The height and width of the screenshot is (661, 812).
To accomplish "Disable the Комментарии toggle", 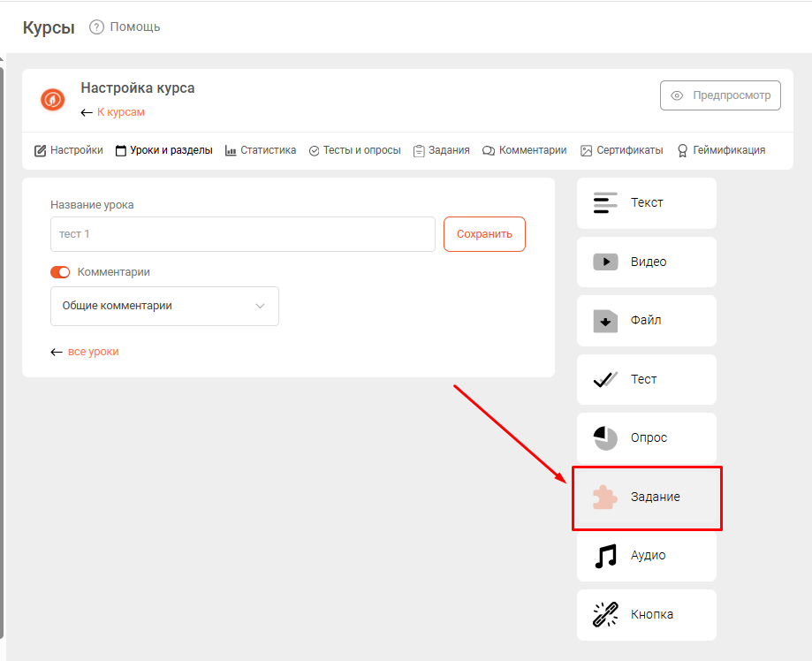I will pos(60,272).
